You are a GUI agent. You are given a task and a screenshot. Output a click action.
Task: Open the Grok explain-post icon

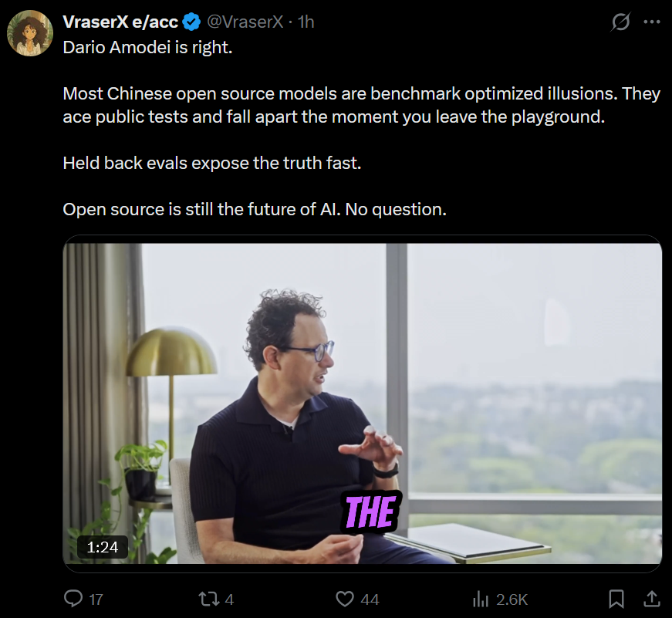620,22
